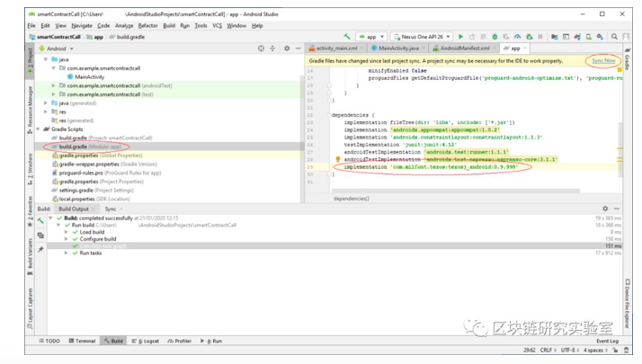Open AVD Manager phone icon in toolbar
This screenshot has height=364, width=642.
(588, 37)
